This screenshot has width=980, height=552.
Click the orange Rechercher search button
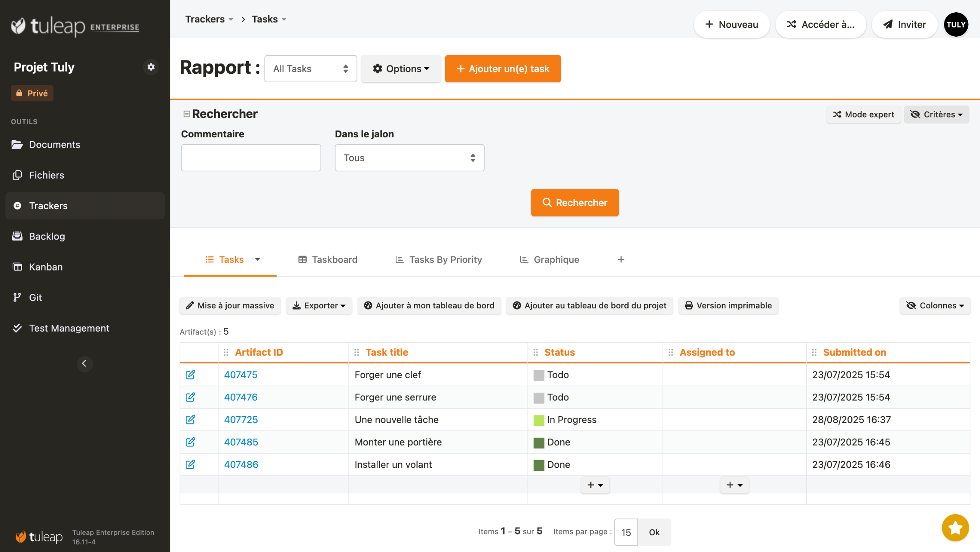tap(574, 202)
